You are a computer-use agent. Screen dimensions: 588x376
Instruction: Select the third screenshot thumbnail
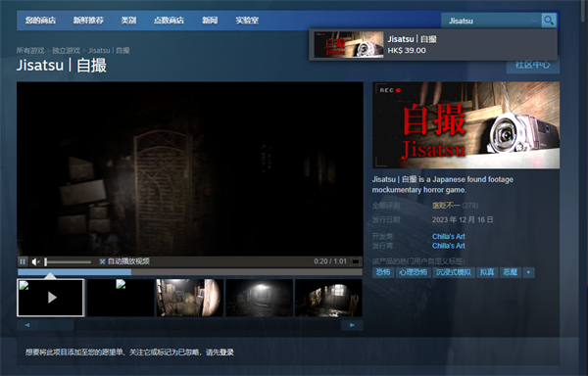tap(190, 298)
